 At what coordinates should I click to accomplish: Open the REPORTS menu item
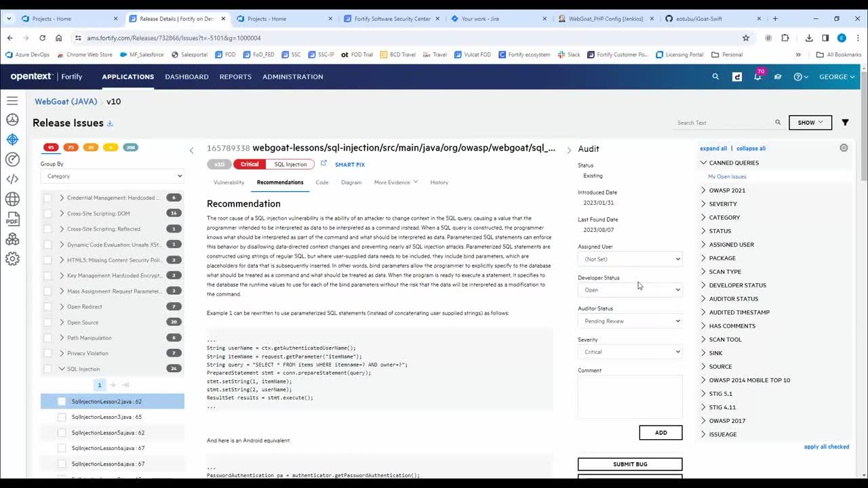pos(235,77)
